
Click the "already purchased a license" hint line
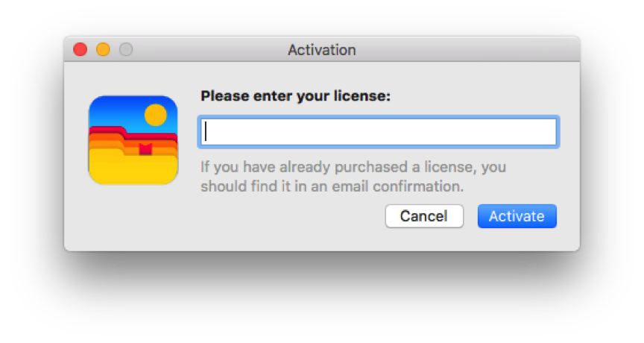point(353,166)
